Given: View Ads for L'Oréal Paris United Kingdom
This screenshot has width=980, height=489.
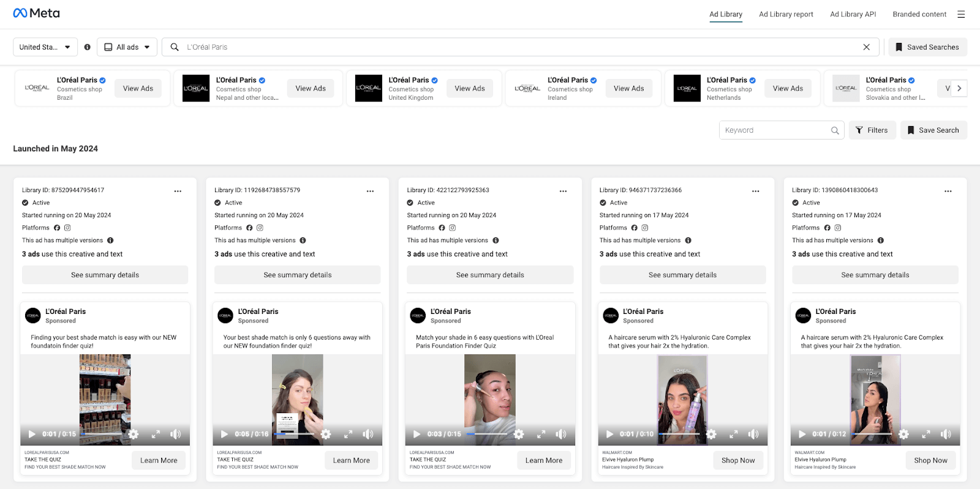Looking at the screenshot, I should click(x=470, y=88).
